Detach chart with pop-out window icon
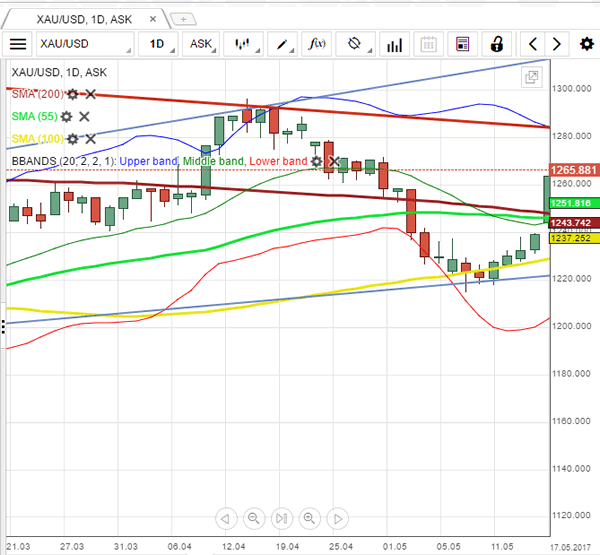 (532, 77)
